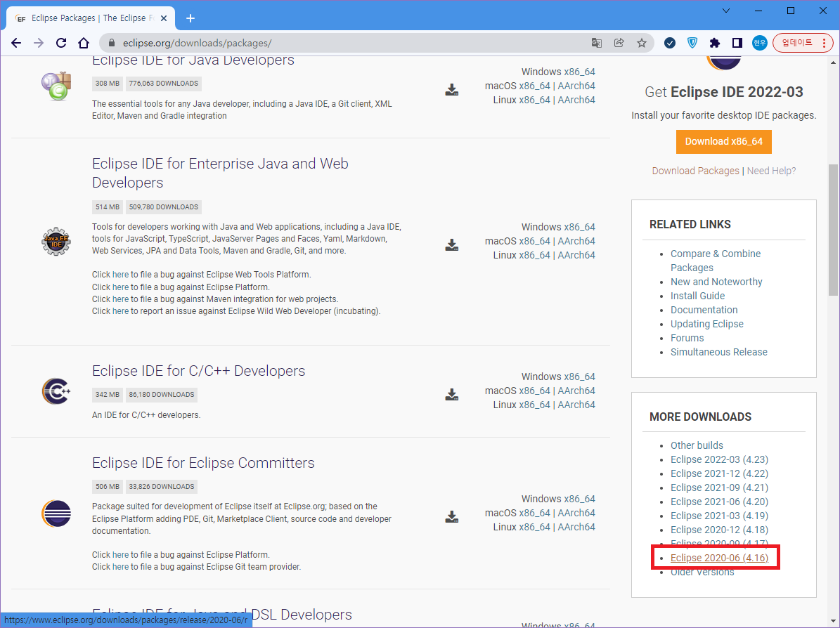Open Eclipse IDE for Enterprise Java and Web Developers title
This screenshot has width=840, height=628.
click(220, 173)
